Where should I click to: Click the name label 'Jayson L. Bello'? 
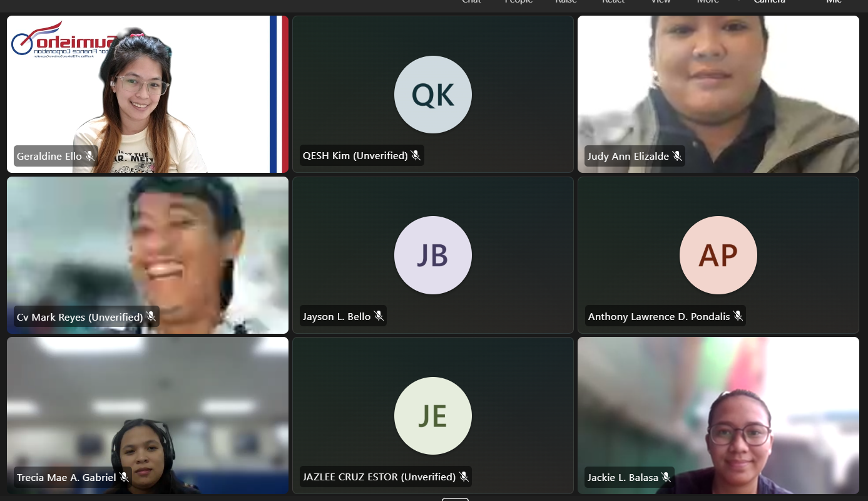[337, 316]
